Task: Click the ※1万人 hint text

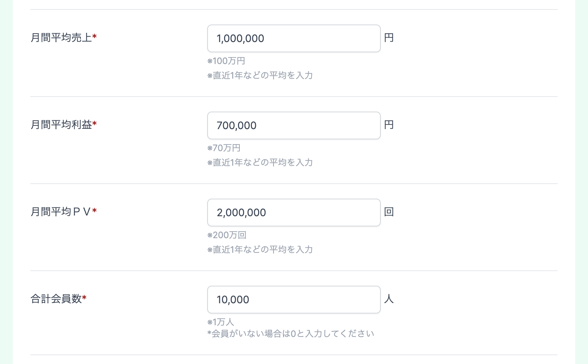Action: 220,322
